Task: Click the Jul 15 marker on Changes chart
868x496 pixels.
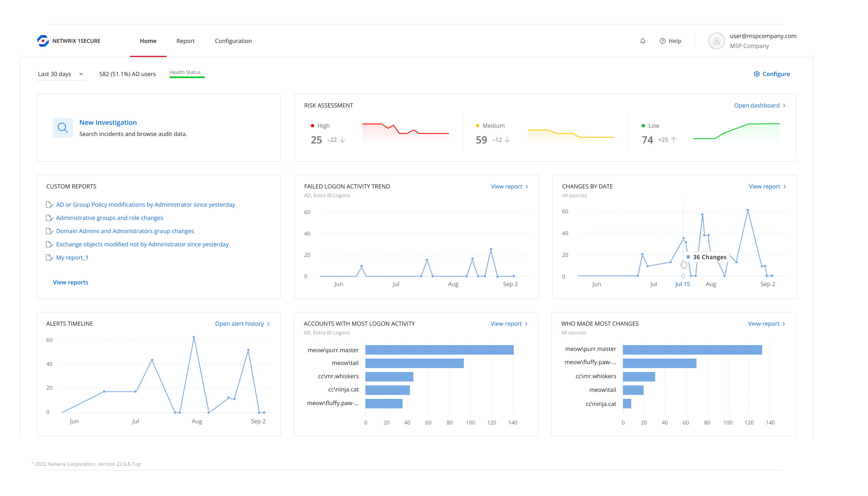Action: point(683,276)
